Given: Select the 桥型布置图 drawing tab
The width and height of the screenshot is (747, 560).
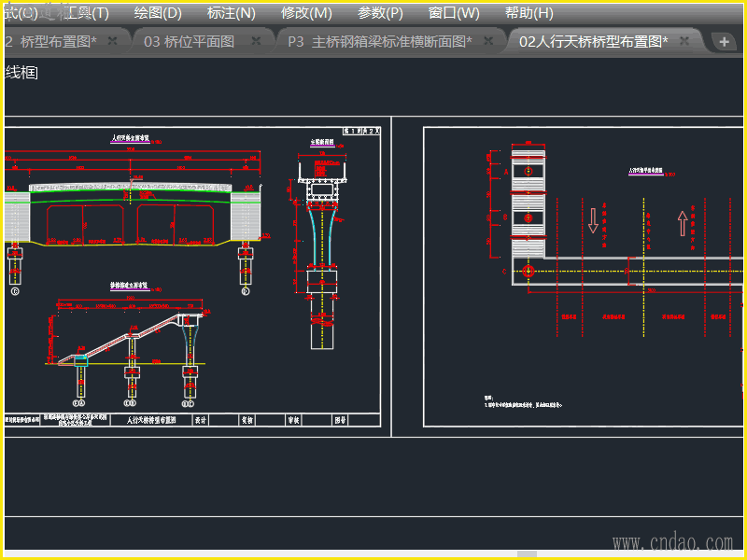Looking at the screenshot, I should click(51, 41).
